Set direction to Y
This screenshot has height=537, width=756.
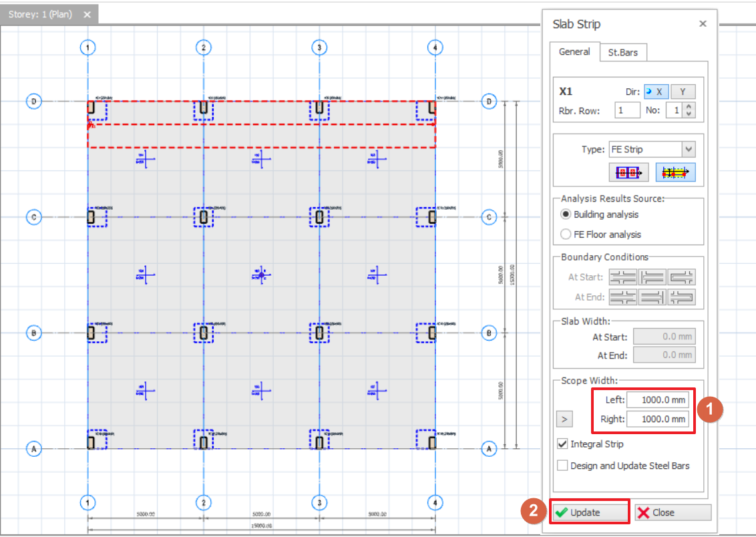click(683, 92)
